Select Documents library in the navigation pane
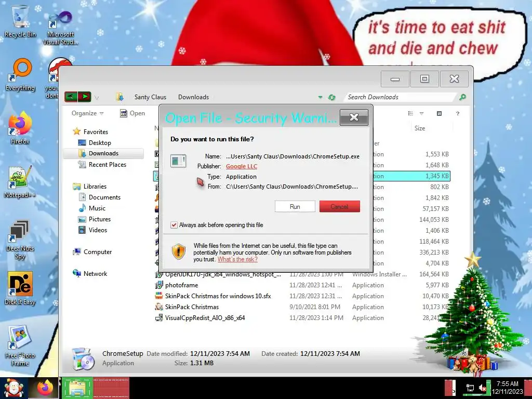Viewport: 532px width, 399px height. click(99, 197)
